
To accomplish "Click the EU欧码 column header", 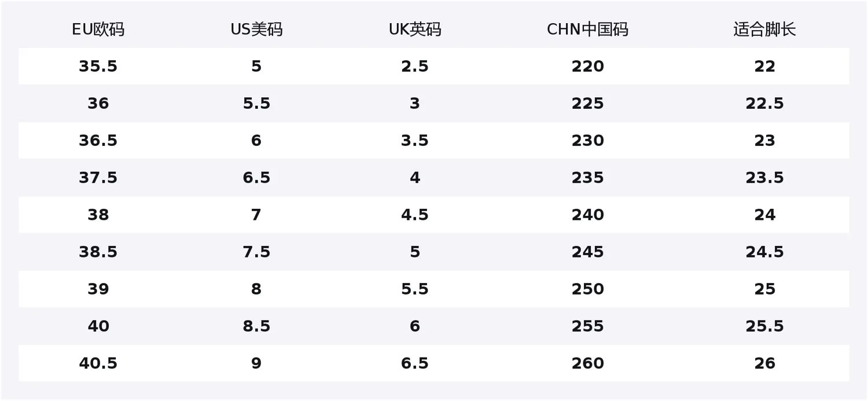I will 98,30.
